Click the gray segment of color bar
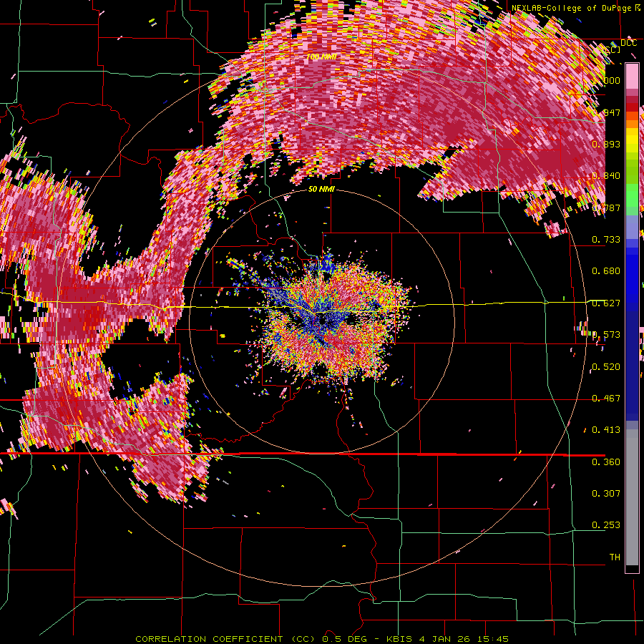Viewport: 644px width, 644px height. [632, 497]
